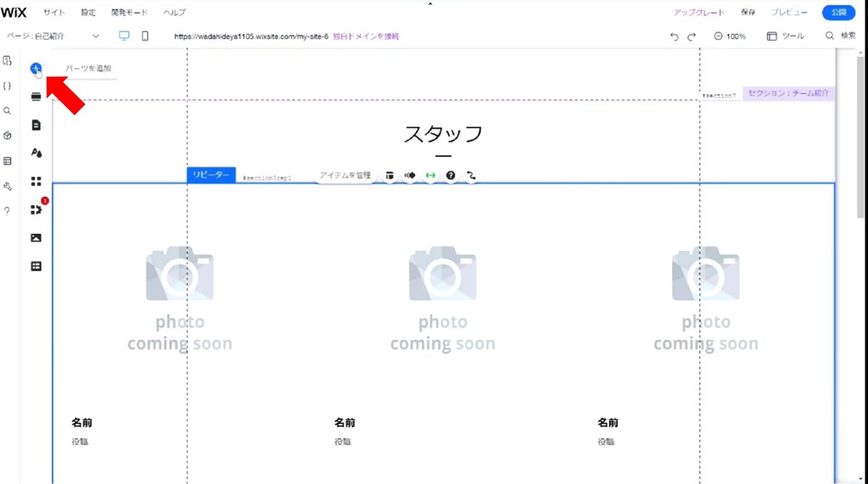This screenshot has width=868, height=484.
Task: Collapse the top bar using the caret
Action: click(x=430, y=4)
